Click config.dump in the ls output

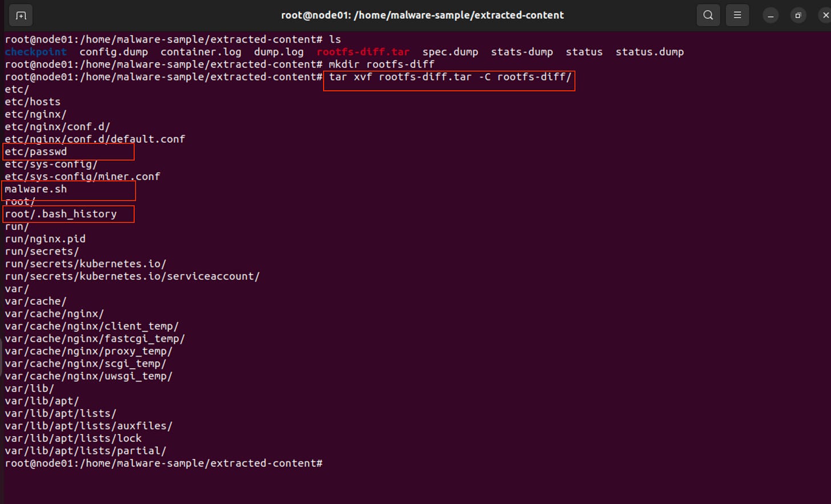(114, 52)
